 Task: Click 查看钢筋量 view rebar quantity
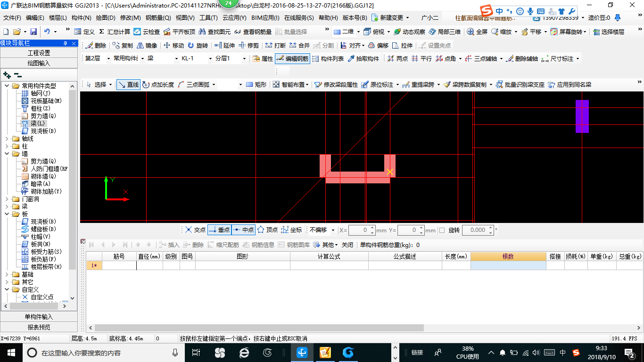coord(253,32)
